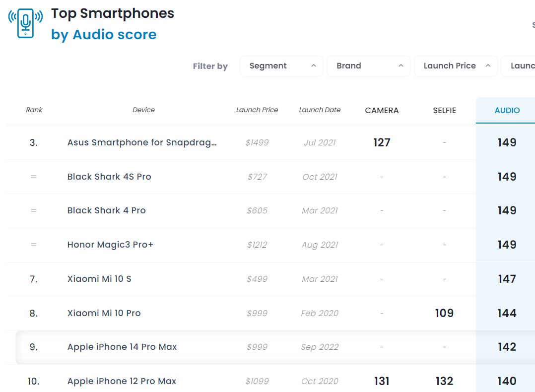Image resolution: width=535 pixels, height=392 pixels.
Task: Click the Segment dropdown chevron arrow
Action: click(314, 66)
